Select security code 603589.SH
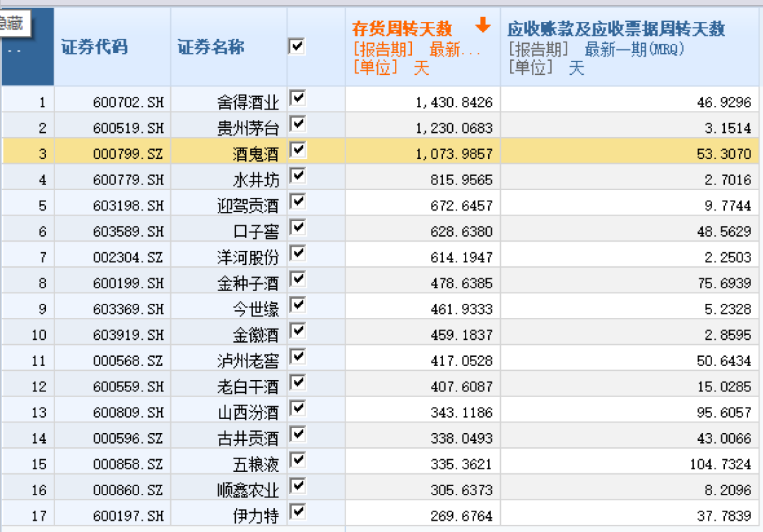The width and height of the screenshot is (763, 532). coord(129,232)
